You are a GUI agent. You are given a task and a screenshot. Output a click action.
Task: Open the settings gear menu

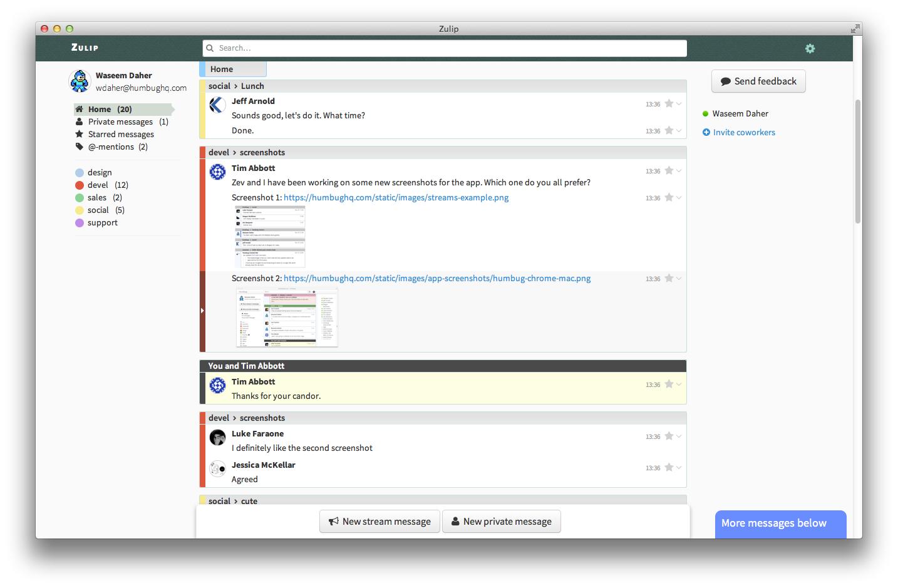[x=810, y=48]
